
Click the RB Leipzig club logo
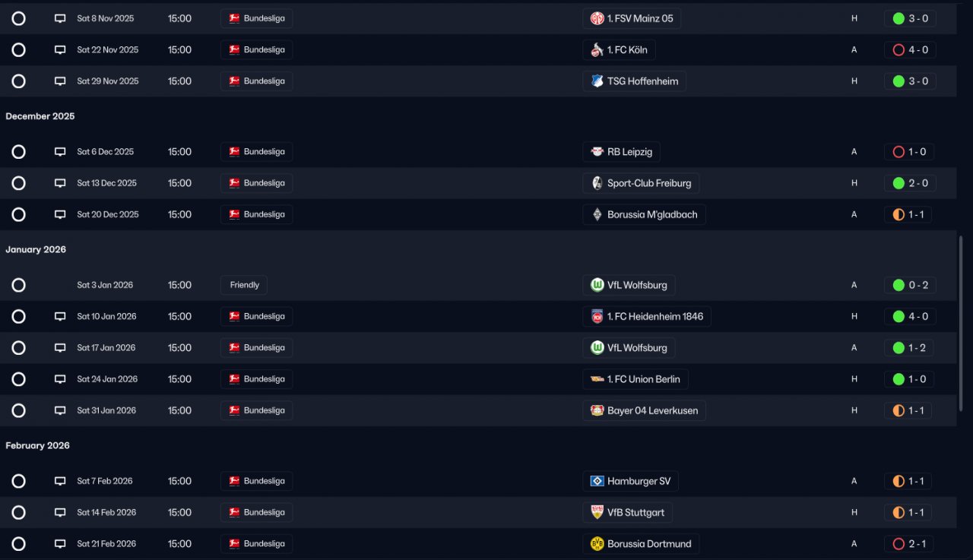coord(597,152)
